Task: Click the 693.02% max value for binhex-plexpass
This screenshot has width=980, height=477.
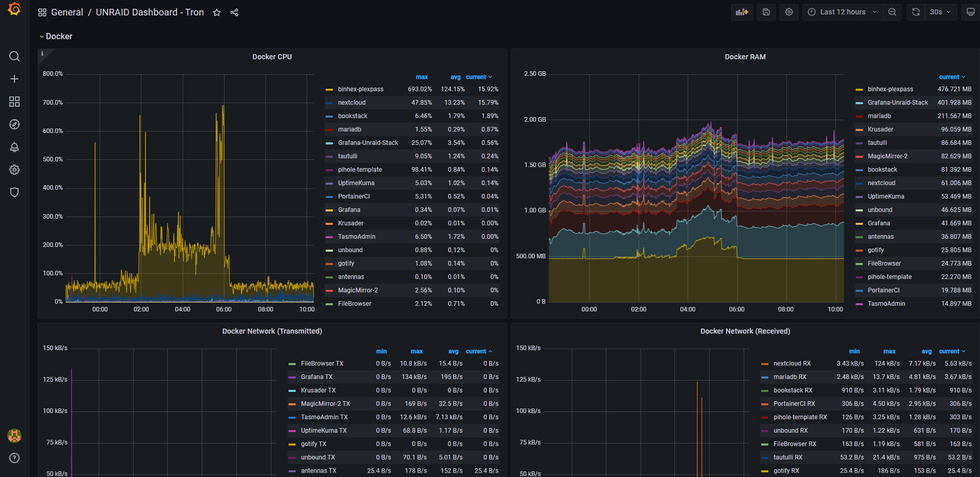Action: coord(420,89)
